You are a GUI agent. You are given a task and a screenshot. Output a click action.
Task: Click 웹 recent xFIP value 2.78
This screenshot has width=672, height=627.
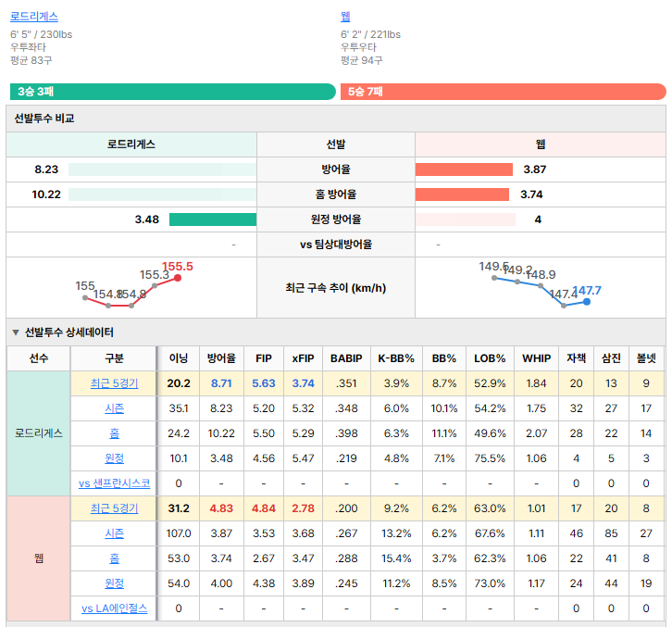pyautogui.click(x=303, y=508)
